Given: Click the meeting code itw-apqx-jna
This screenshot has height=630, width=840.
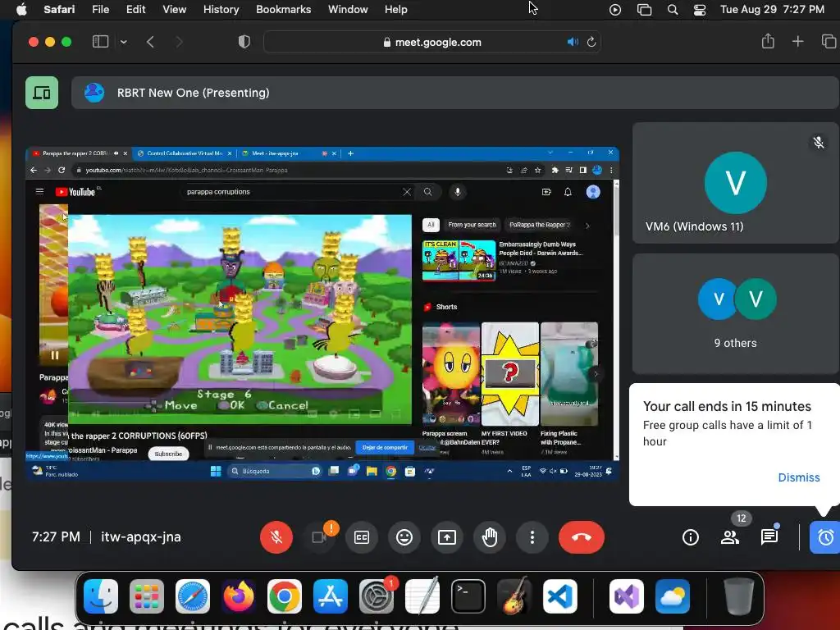Looking at the screenshot, I should [141, 536].
